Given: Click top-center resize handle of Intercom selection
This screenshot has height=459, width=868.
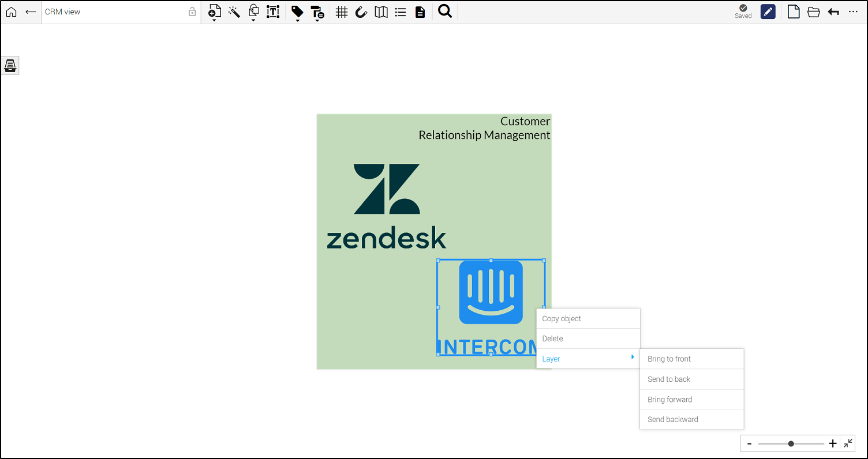Looking at the screenshot, I should pos(491,261).
